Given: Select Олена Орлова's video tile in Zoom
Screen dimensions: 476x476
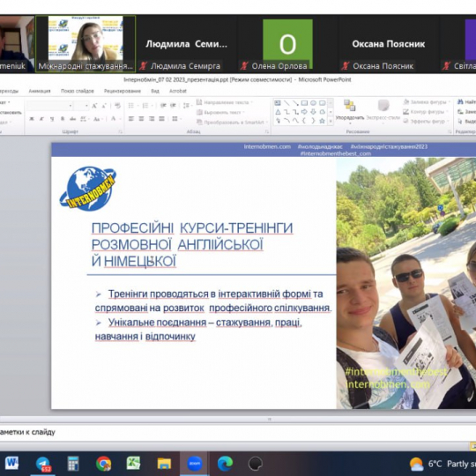Looking at the screenshot, I should [287, 44].
